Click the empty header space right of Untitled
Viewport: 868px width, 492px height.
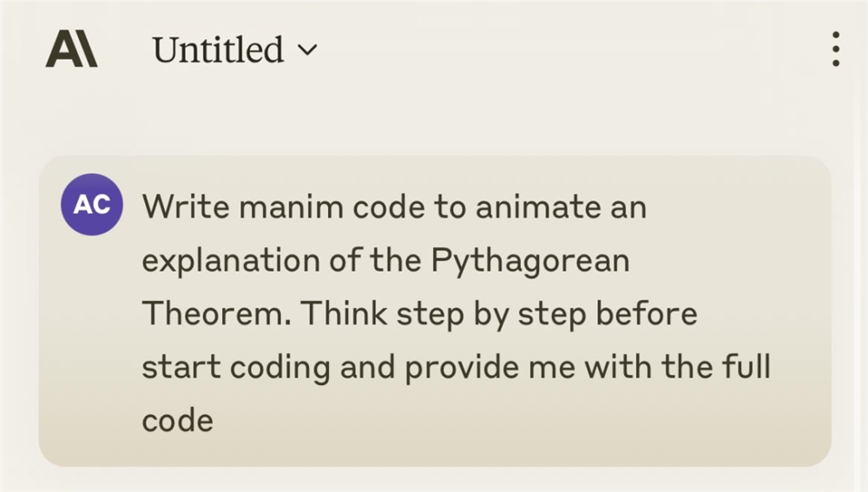tap(564, 49)
